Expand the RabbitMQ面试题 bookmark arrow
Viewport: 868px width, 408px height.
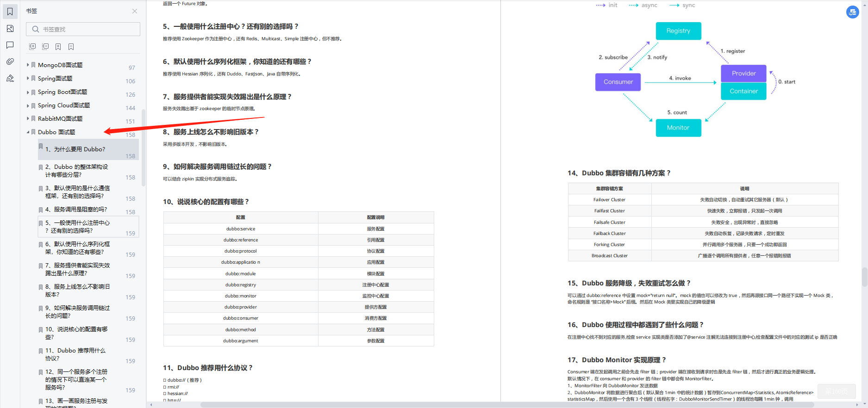tap(28, 118)
